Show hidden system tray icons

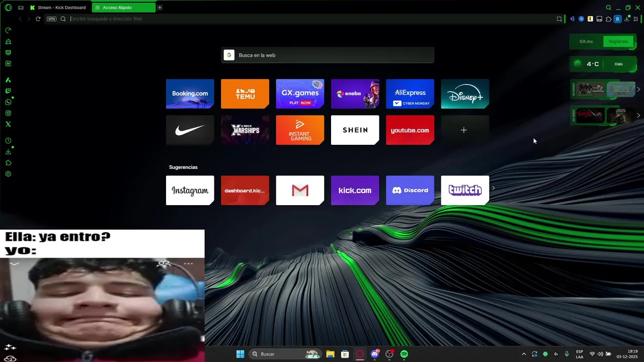click(x=524, y=354)
